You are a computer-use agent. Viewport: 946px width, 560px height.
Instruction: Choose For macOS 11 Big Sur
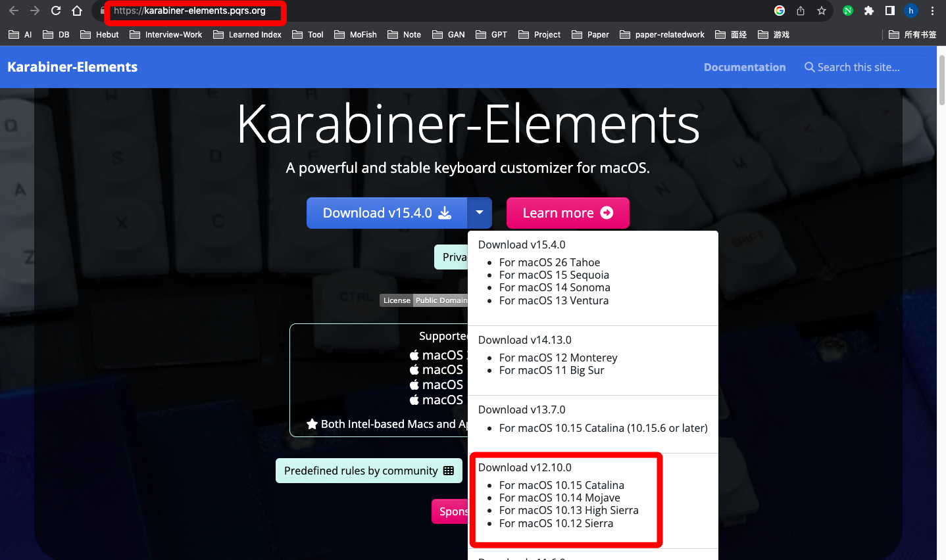pos(551,370)
